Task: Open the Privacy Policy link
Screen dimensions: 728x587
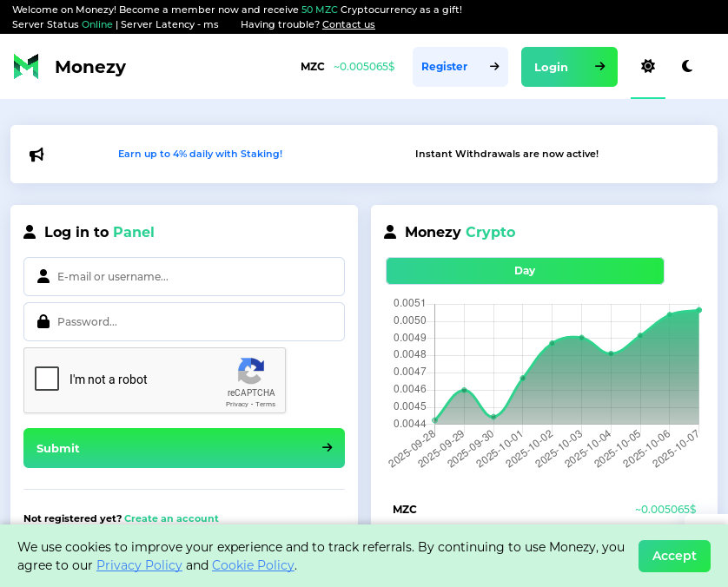Action: point(139,565)
